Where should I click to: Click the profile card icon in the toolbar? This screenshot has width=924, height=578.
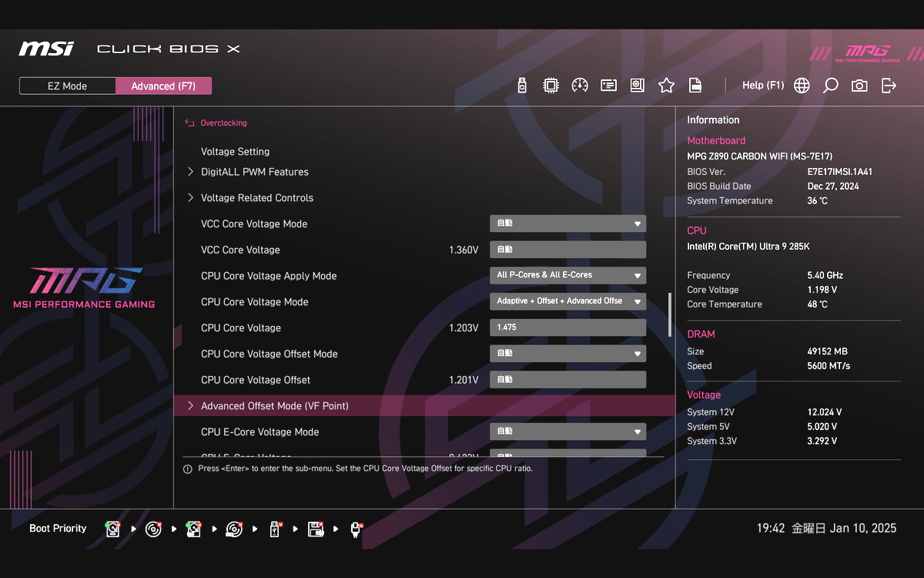pyautogui.click(x=609, y=86)
